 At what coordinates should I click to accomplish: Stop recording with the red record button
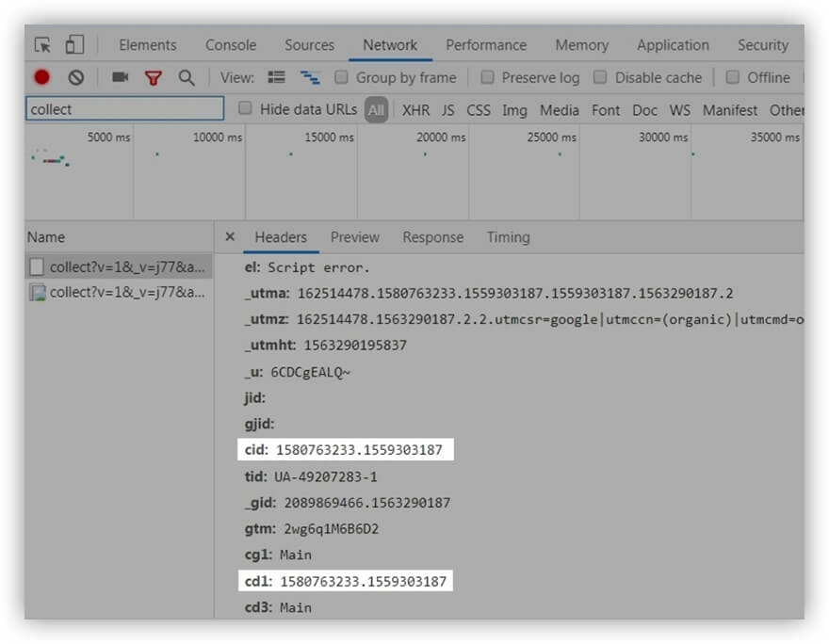pyautogui.click(x=41, y=77)
